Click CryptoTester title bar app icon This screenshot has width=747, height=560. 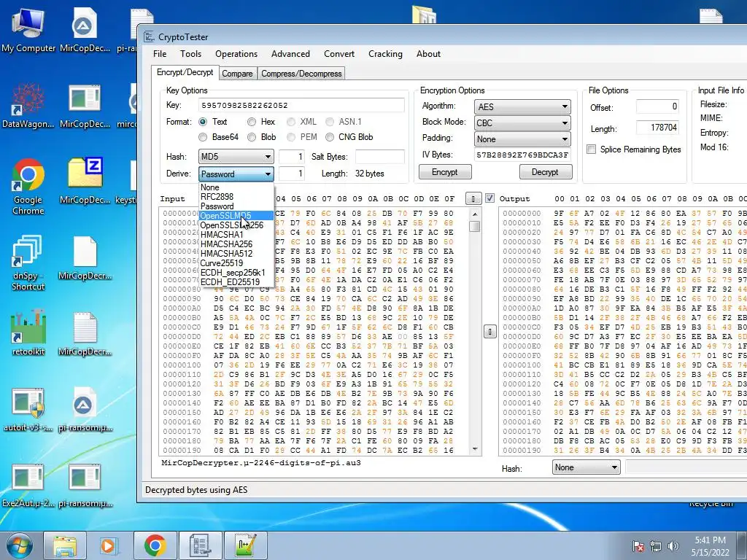[x=149, y=36]
